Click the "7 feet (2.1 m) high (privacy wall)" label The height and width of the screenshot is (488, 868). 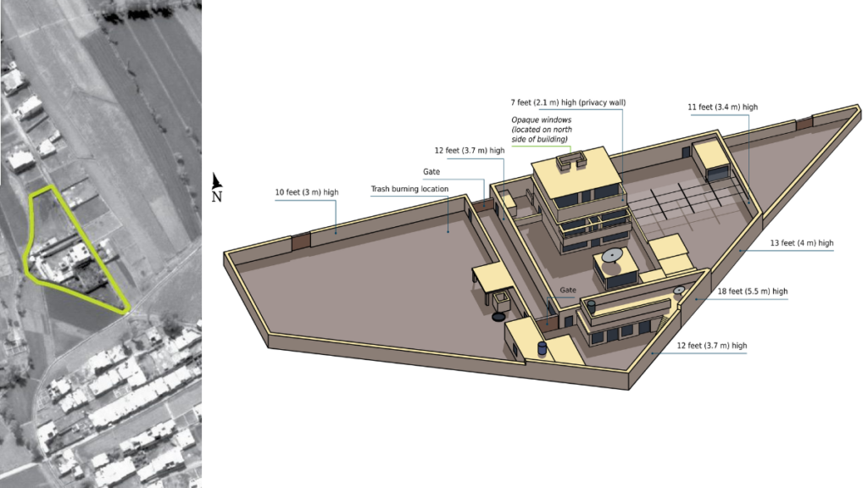click(x=568, y=103)
